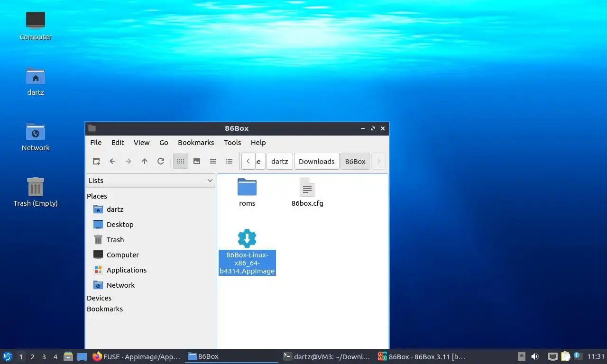Reload the current folder
The height and width of the screenshot is (364, 607).
point(161,161)
